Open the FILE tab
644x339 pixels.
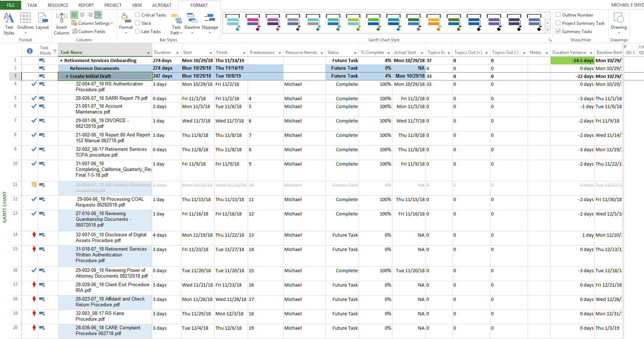tap(11, 5)
